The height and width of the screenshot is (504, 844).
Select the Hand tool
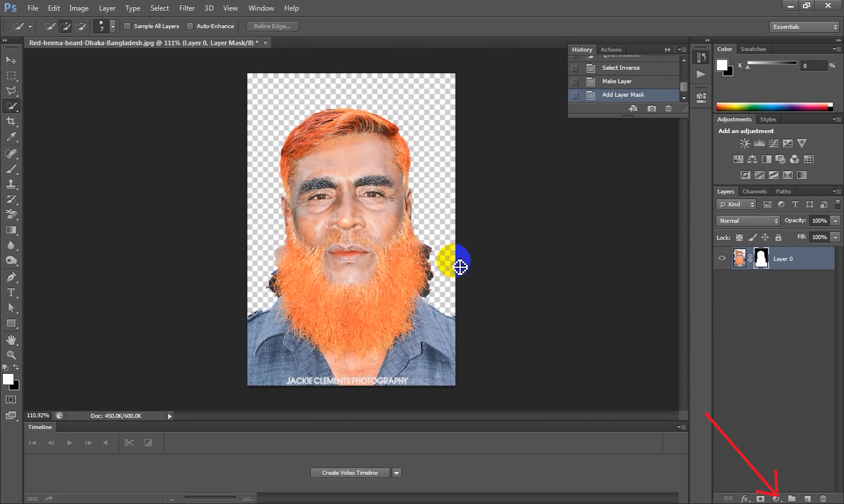pos(11,340)
